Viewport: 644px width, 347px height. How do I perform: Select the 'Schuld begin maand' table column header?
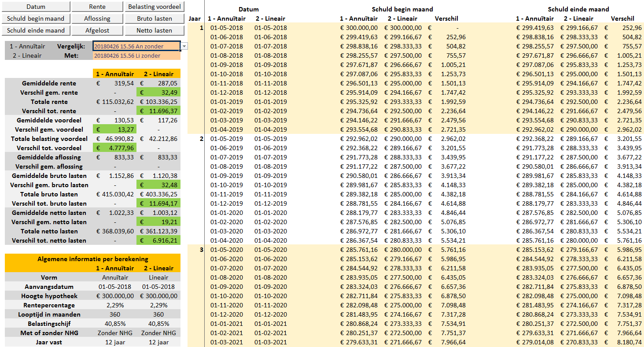(402, 9)
